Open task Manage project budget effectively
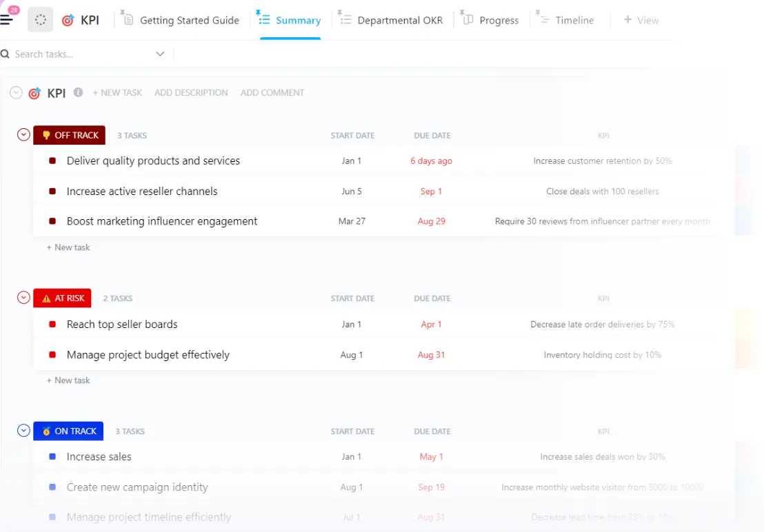Image resolution: width=764 pixels, height=532 pixels. click(x=148, y=355)
